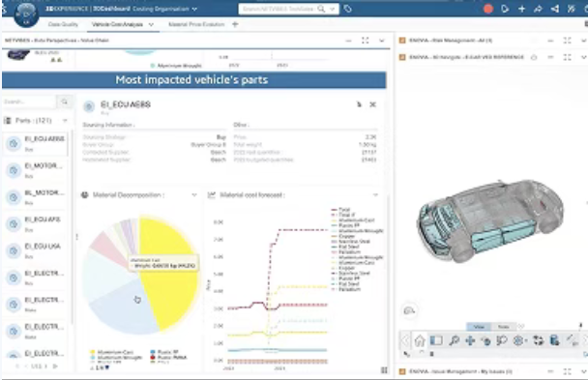Open the Costing Organisation dashboard dropdown
The height and width of the screenshot is (380, 588).
point(194,9)
